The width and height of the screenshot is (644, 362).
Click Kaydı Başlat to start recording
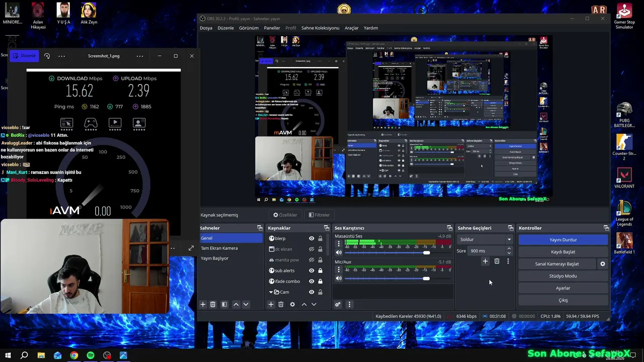point(563,252)
